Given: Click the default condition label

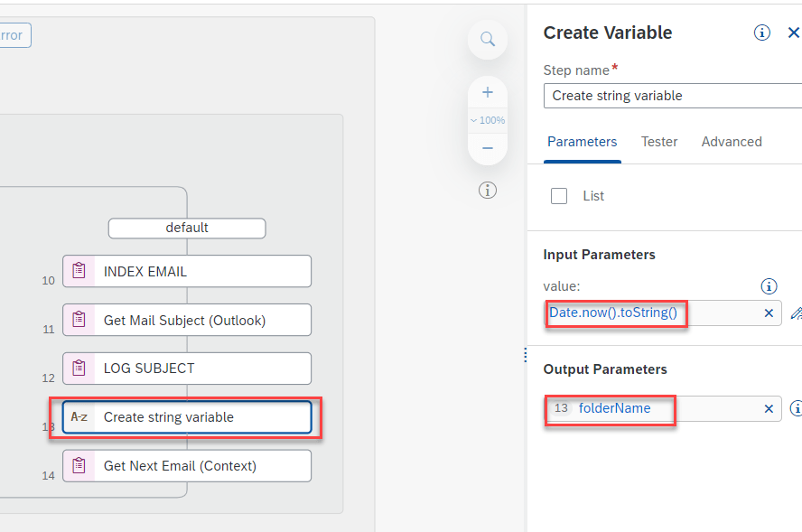Looking at the screenshot, I should pos(187,228).
